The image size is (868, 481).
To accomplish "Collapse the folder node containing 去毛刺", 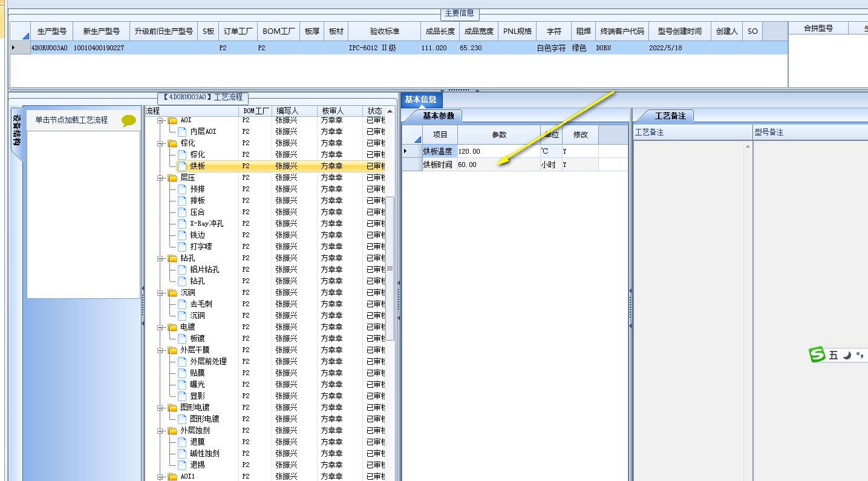I will (161, 293).
